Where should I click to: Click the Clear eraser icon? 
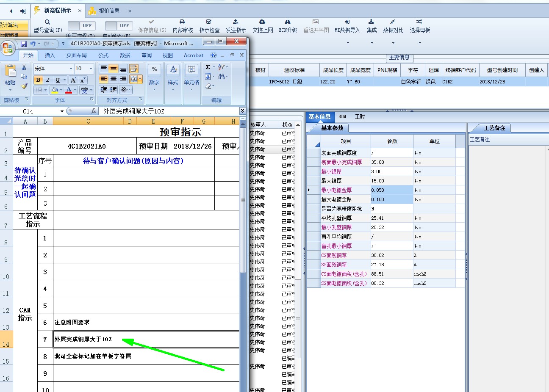coord(208,86)
